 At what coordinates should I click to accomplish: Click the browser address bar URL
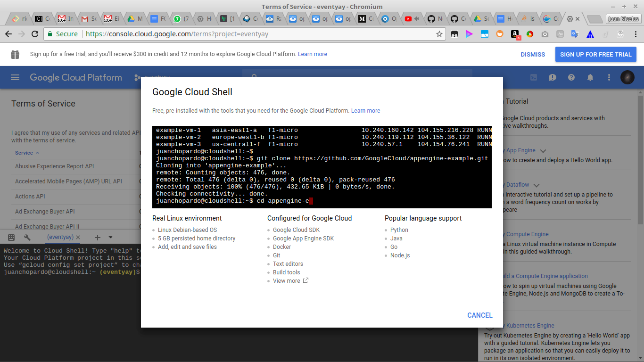coord(177,34)
